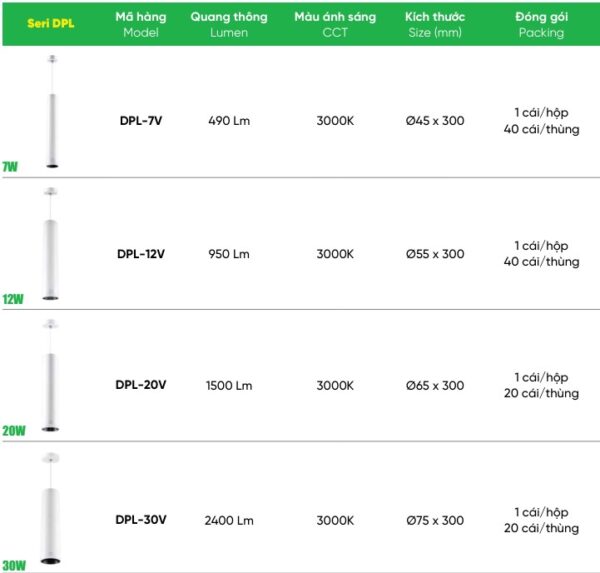Click the green '20W' wattage label
Image resolution: width=600 pixels, height=573 pixels.
click(x=14, y=431)
